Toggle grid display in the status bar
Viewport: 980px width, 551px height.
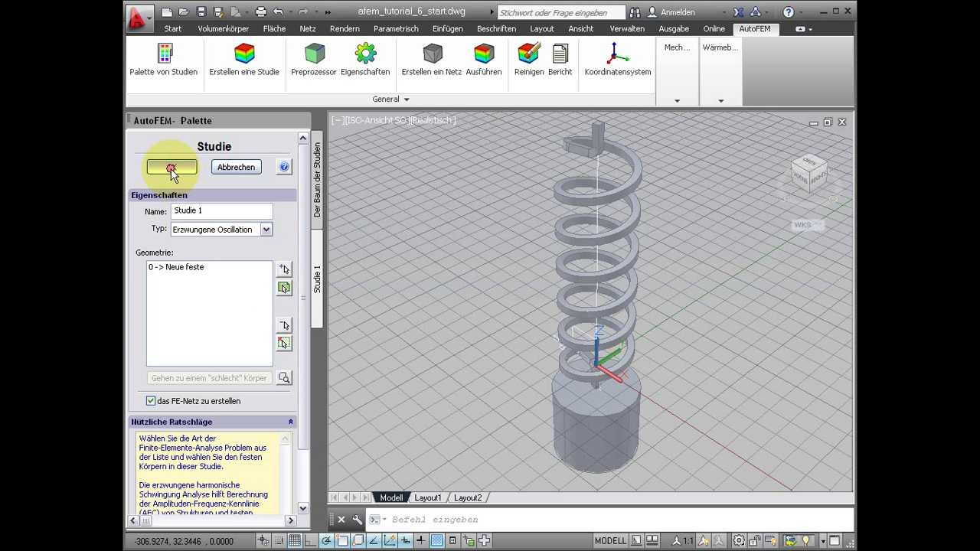pyautogui.click(x=295, y=541)
